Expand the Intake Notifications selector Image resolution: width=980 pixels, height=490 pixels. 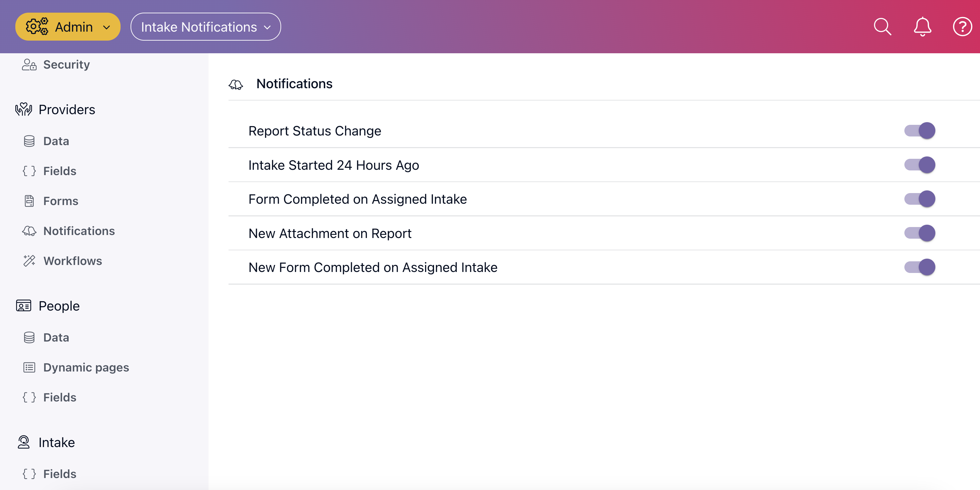tap(206, 27)
